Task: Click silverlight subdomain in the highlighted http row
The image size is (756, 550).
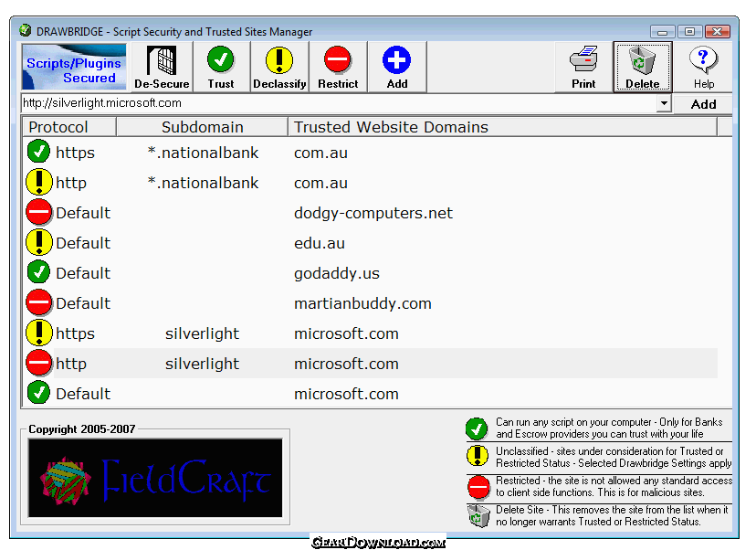Action: 202,364
